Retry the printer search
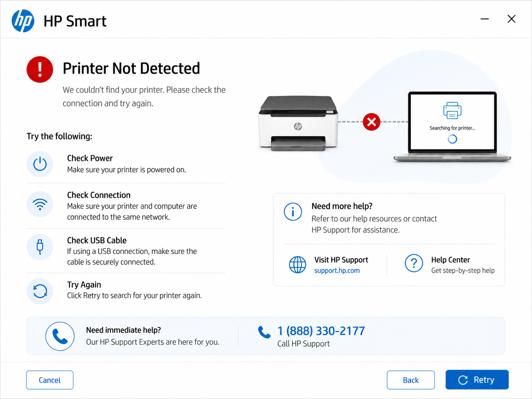This screenshot has width=532, height=399. click(x=477, y=380)
